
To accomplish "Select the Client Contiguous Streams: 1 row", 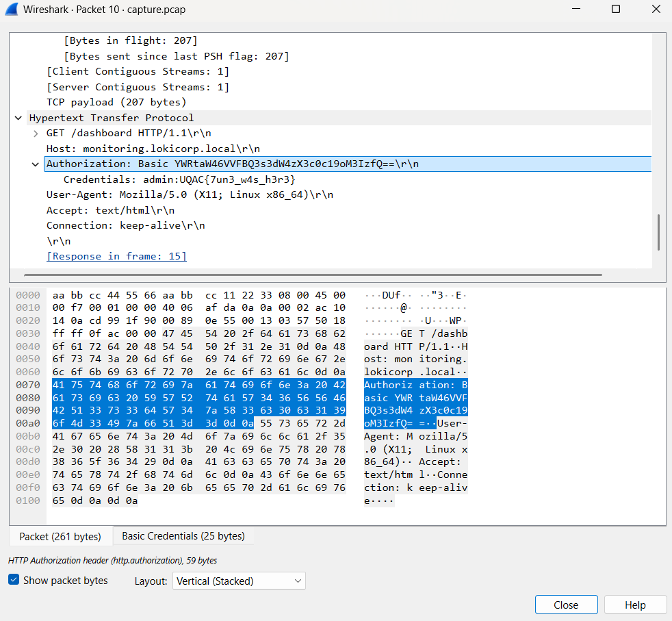I will [x=138, y=72].
